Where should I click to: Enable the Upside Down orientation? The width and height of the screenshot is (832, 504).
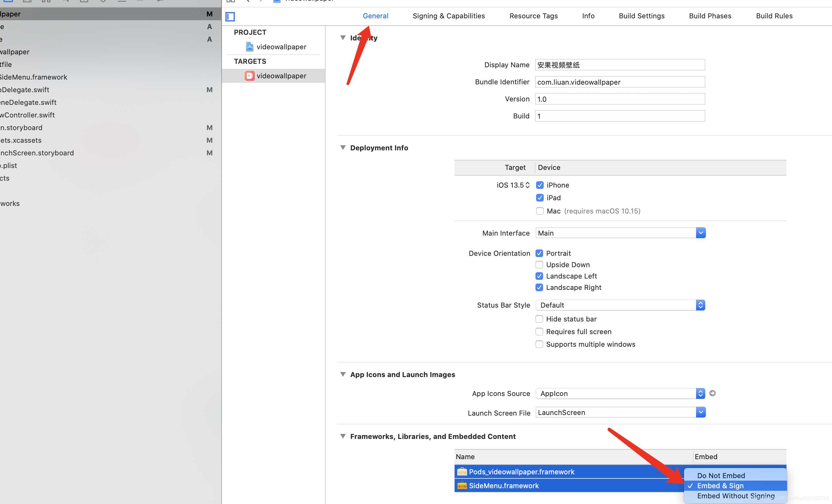(x=539, y=265)
